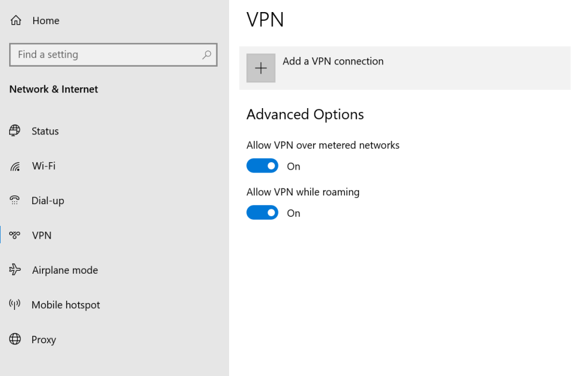Screen dimensions: 588x376
Task: Go to Home via its text label
Action: [46, 21]
